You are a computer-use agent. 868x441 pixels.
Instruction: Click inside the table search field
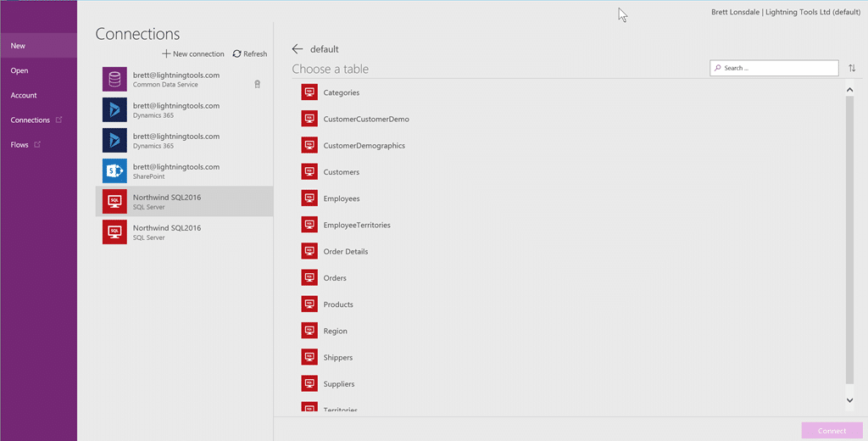(774, 68)
